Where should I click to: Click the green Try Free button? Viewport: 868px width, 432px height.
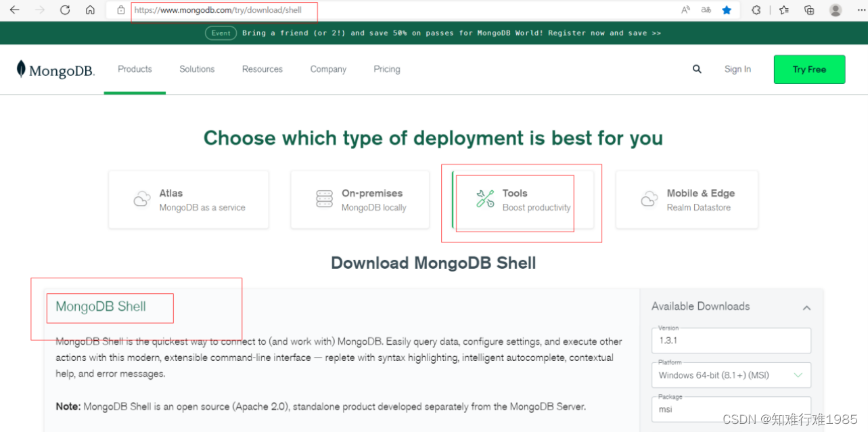tap(809, 70)
